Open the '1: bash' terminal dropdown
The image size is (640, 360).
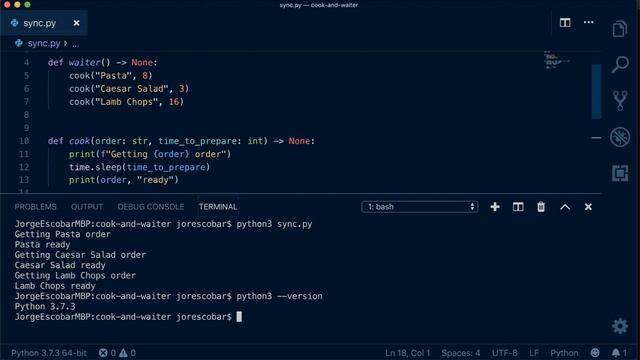click(420, 207)
